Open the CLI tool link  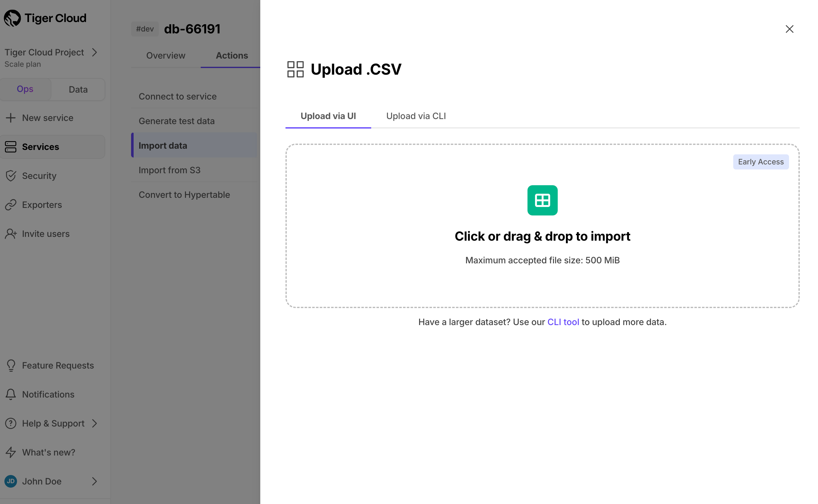click(563, 322)
